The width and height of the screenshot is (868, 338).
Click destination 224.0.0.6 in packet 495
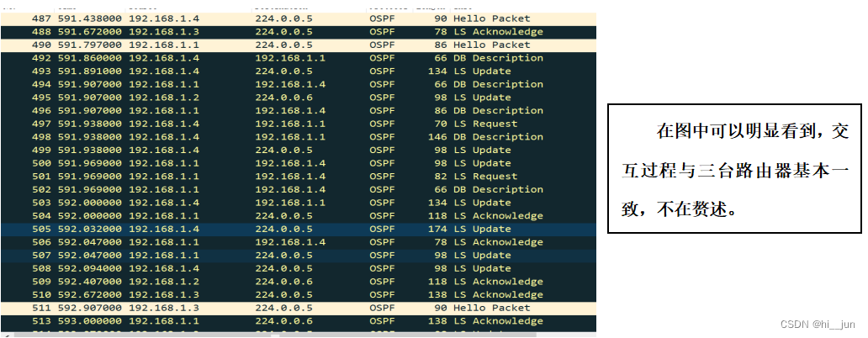point(284,98)
